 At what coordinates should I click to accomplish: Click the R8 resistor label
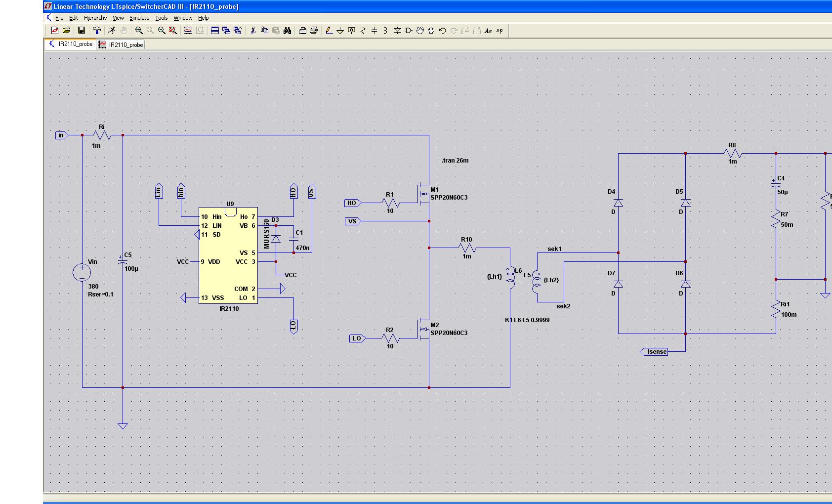(732, 145)
